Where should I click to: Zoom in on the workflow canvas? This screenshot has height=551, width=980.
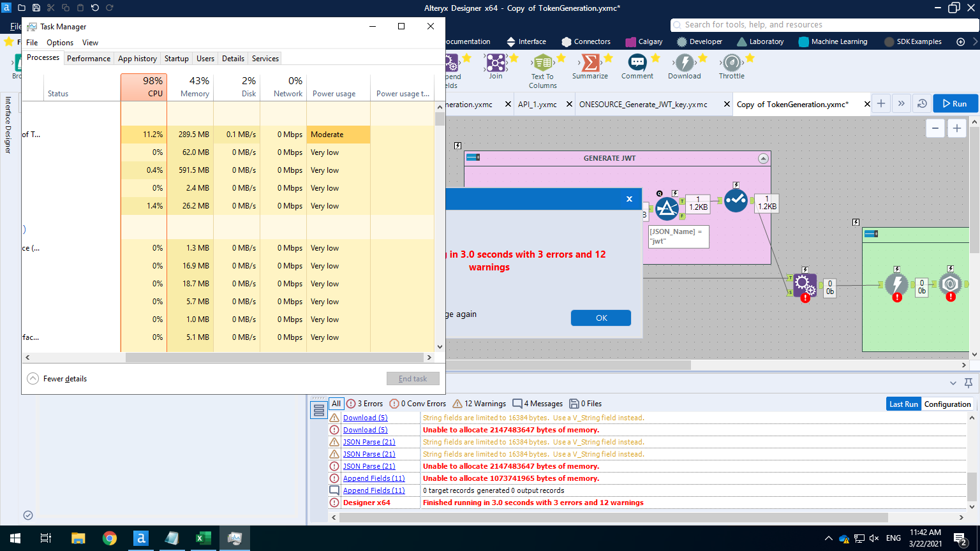click(x=956, y=128)
